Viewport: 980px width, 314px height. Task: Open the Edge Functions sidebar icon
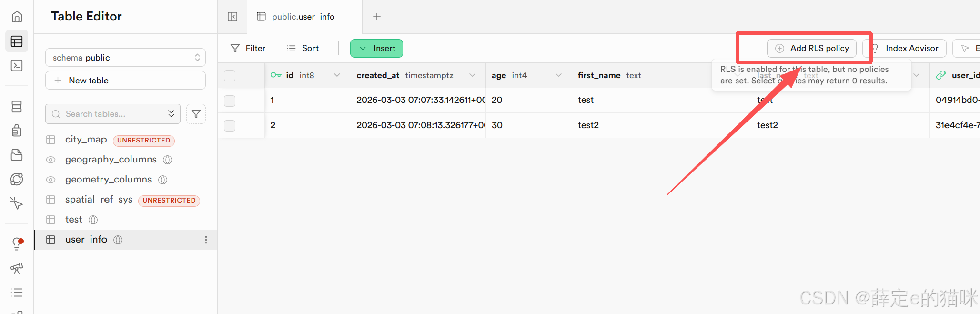(17, 179)
